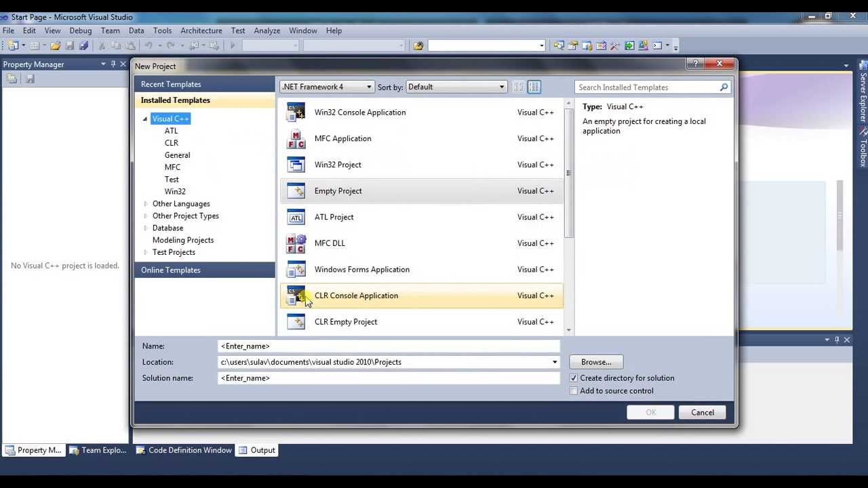Viewport: 868px width, 488px height.
Task: Click Win32 Console Application template icon
Action: tap(296, 113)
